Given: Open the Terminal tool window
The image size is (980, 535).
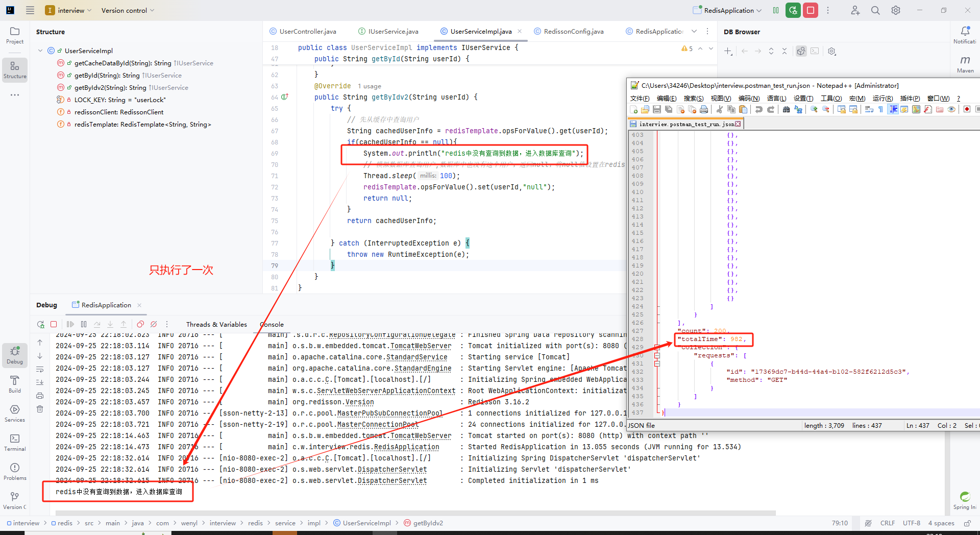Looking at the screenshot, I should [x=15, y=443].
